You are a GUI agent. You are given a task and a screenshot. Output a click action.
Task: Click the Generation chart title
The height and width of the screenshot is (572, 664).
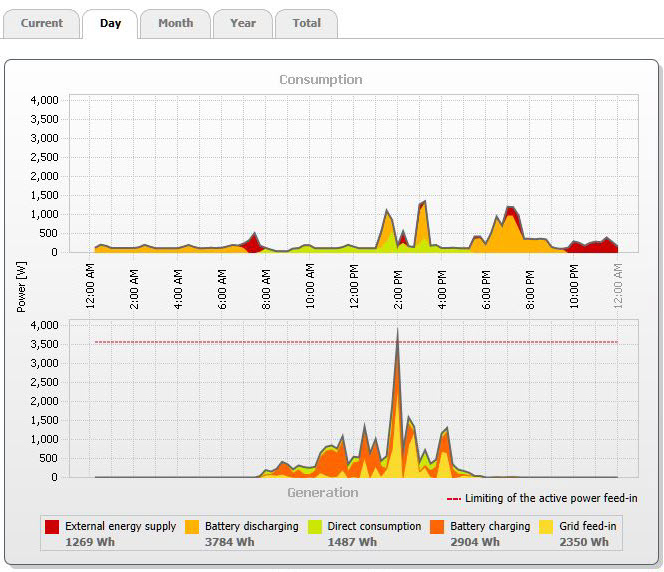coord(322,492)
